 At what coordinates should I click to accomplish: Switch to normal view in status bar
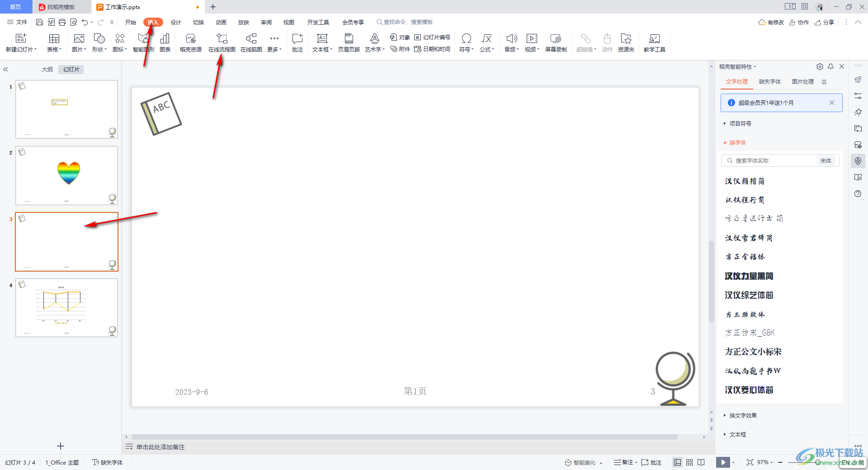pos(677,462)
